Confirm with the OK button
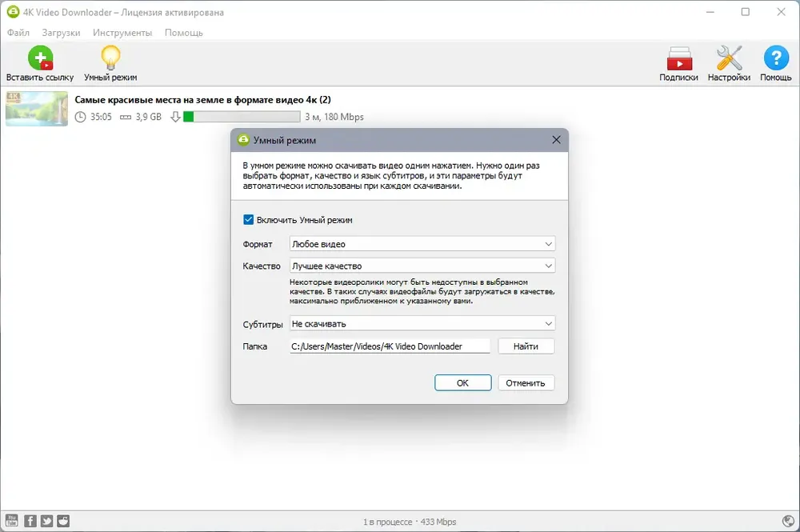The image size is (800, 532). pos(462,383)
